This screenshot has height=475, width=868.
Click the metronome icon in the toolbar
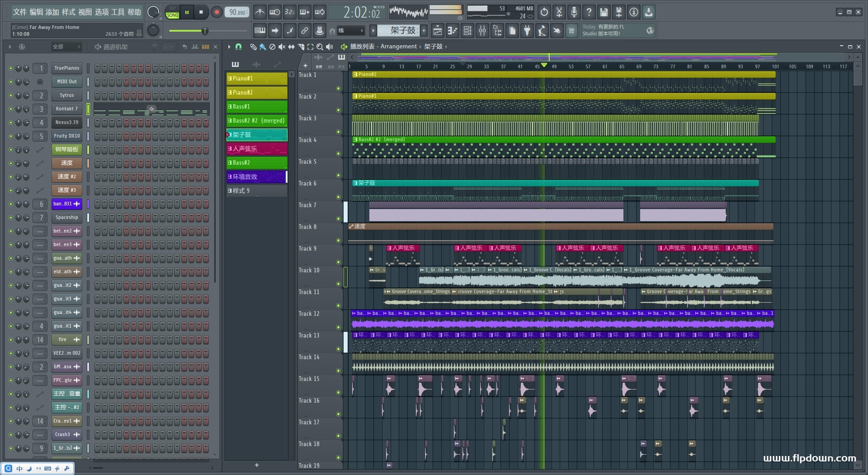point(259,12)
